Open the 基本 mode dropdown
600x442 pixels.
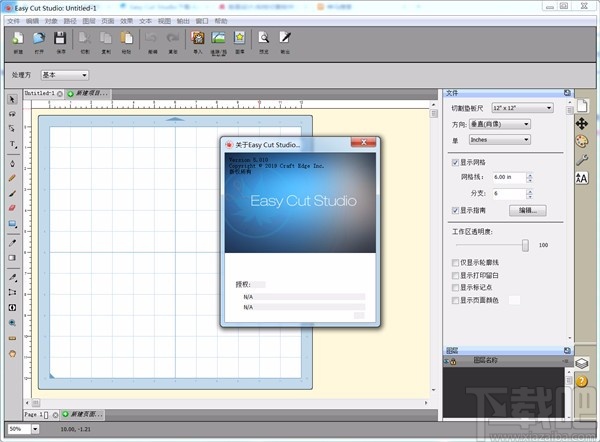(65, 75)
